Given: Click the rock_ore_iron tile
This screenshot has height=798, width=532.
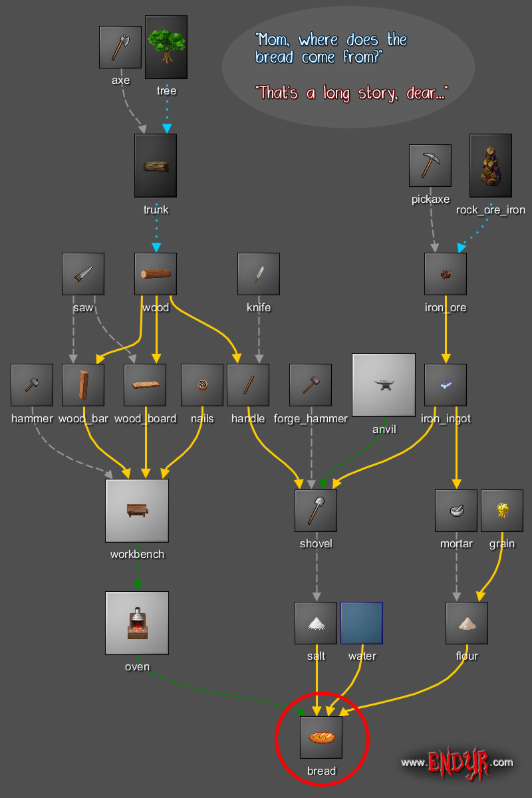Looking at the screenshot, I should (x=491, y=166).
